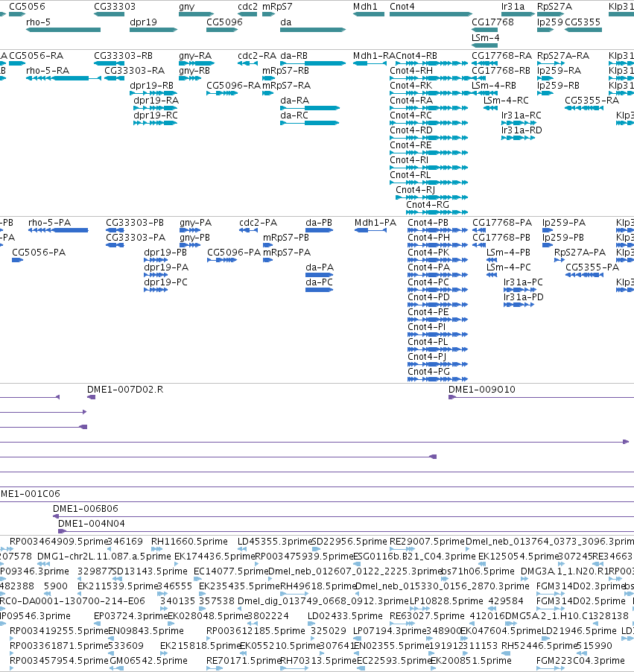Select protein CG17768-PB
Viewport: 634px width, 672px height.
tap(501, 238)
